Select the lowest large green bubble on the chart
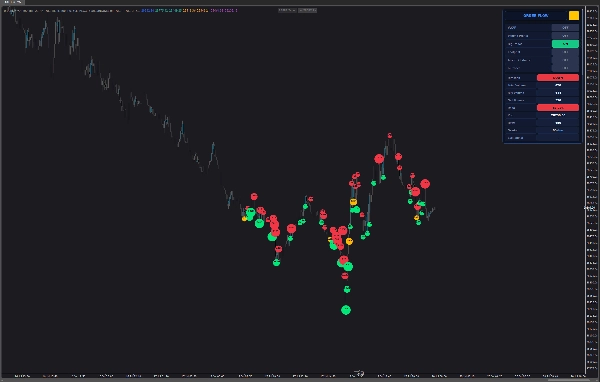600x382 pixels. click(346, 310)
